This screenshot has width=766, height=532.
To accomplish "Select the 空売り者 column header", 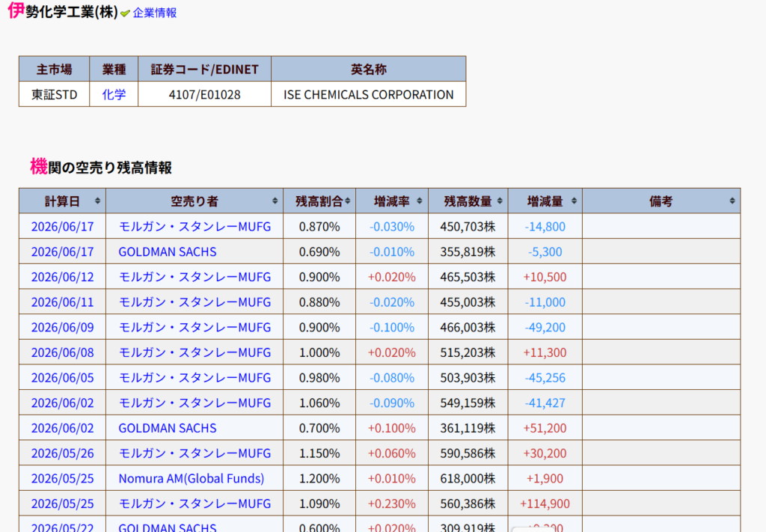I will pos(194,201).
